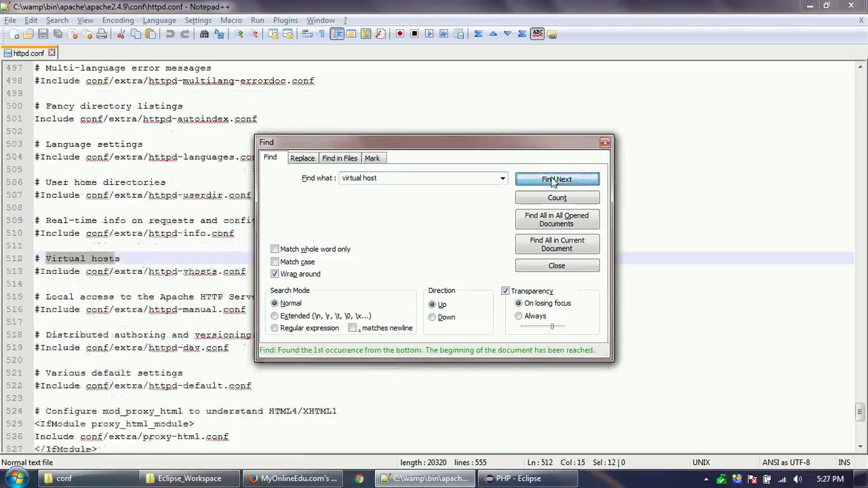868x488 pixels.
Task: Run macro multiple times icon
Action: click(444, 34)
